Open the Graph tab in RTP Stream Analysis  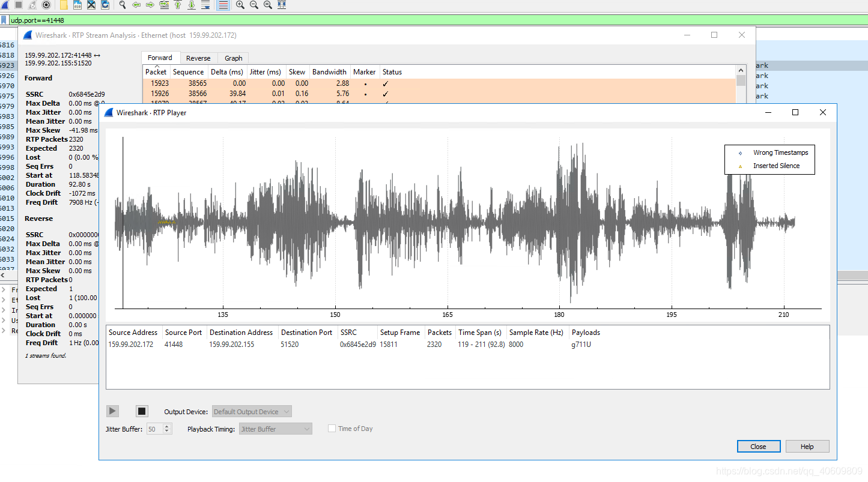click(234, 58)
